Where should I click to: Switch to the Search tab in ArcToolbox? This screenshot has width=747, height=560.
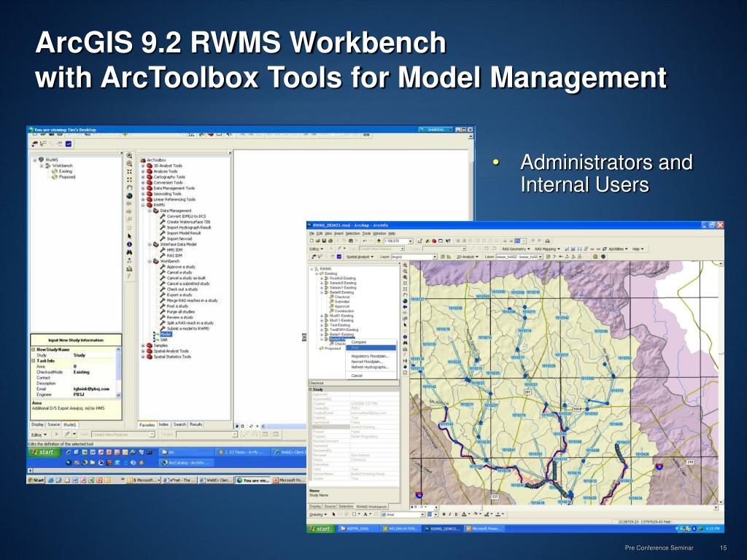pyautogui.click(x=179, y=424)
